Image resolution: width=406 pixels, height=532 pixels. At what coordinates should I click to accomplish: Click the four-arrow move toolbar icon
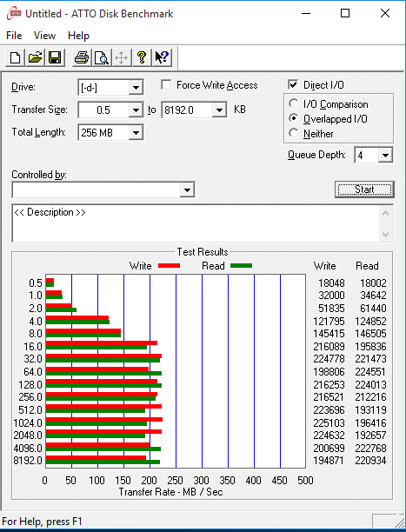(x=121, y=57)
